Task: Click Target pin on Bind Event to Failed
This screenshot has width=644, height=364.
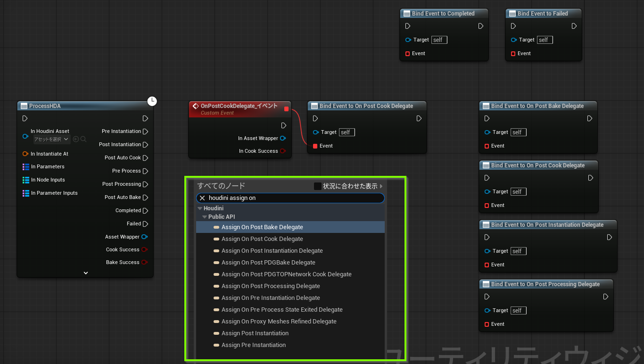Action: 514,40
